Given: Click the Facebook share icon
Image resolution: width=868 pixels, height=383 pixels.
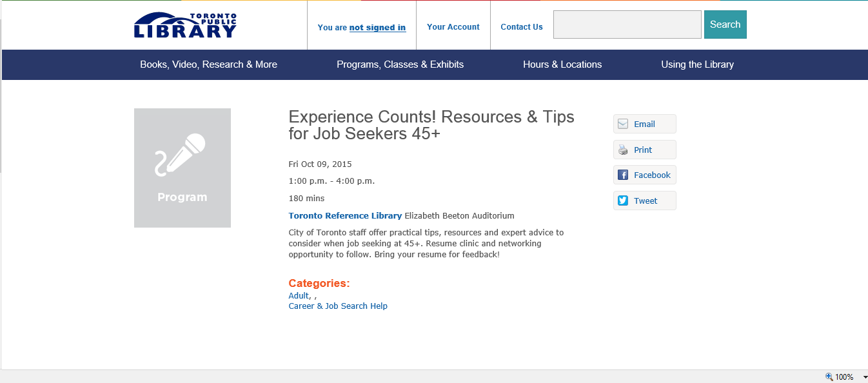Looking at the screenshot, I should click(x=623, y=175).
